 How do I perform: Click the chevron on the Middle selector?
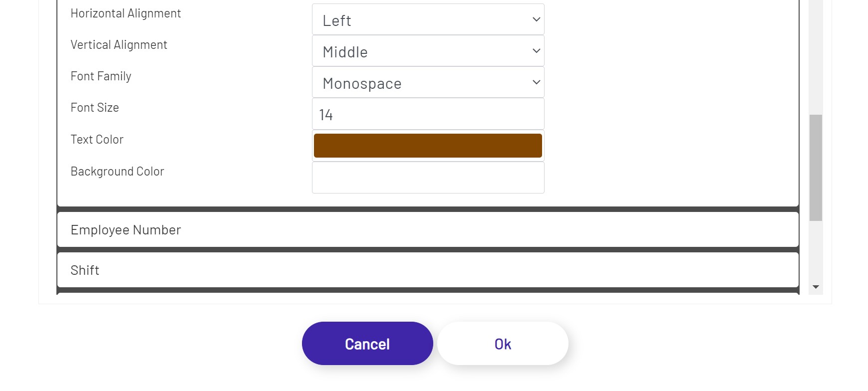pos(536,50)
